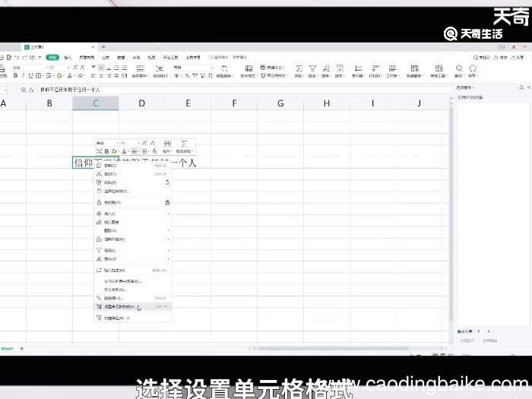Switch to Data ribbon tab
The height and width of the screenshot is (399, 532).
tap(121, 57)
